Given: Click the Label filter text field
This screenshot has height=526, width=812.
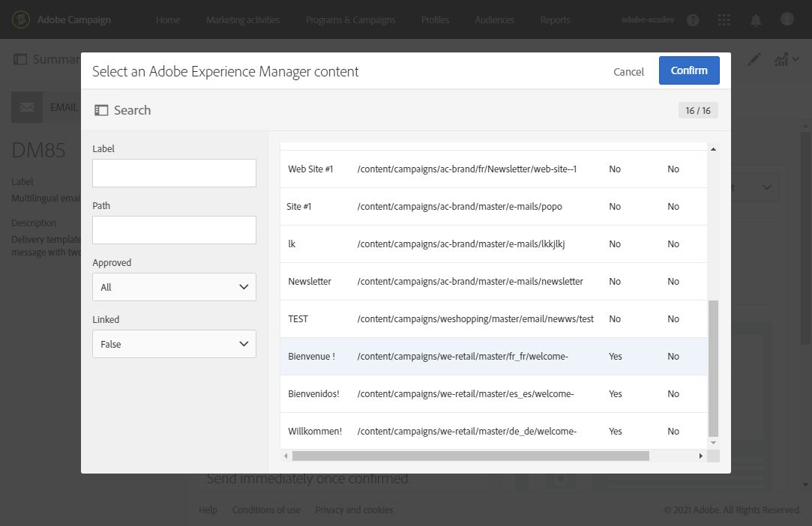Looking at the screenshot, I should tap(174, 173).
